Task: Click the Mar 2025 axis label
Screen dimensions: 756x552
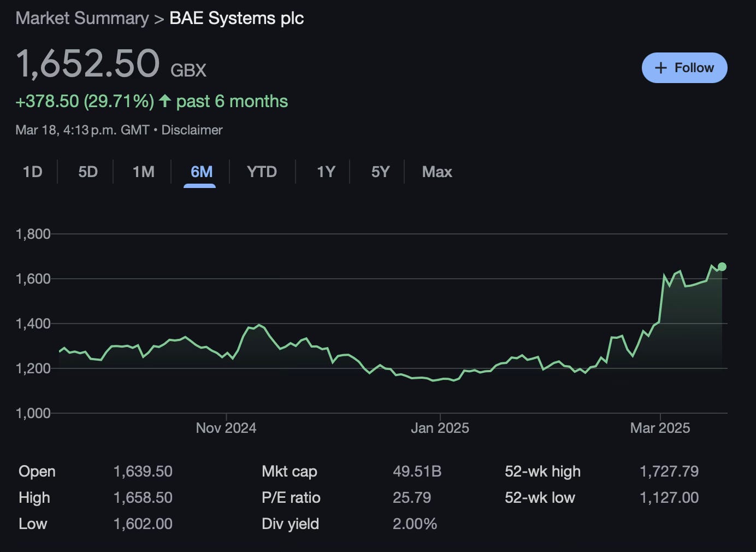Action: (660, 428)
